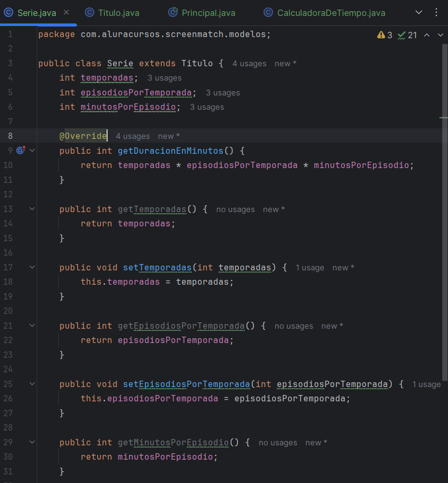Click the no usages hint of getEpisodiosPorTemporada

tap(294, 326)
